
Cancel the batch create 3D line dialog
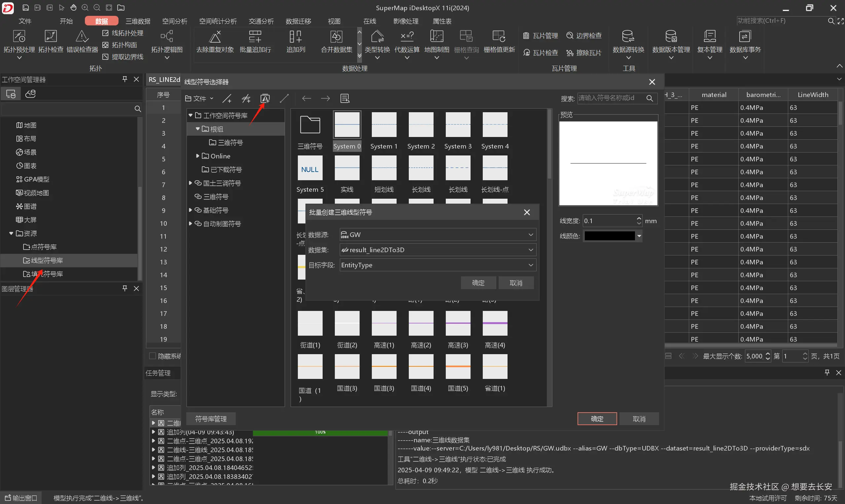point(516,283)
